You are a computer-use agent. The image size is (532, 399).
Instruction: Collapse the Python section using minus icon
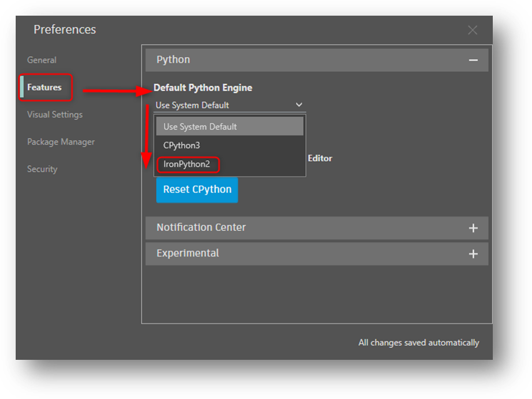click(x=473, y=61)
